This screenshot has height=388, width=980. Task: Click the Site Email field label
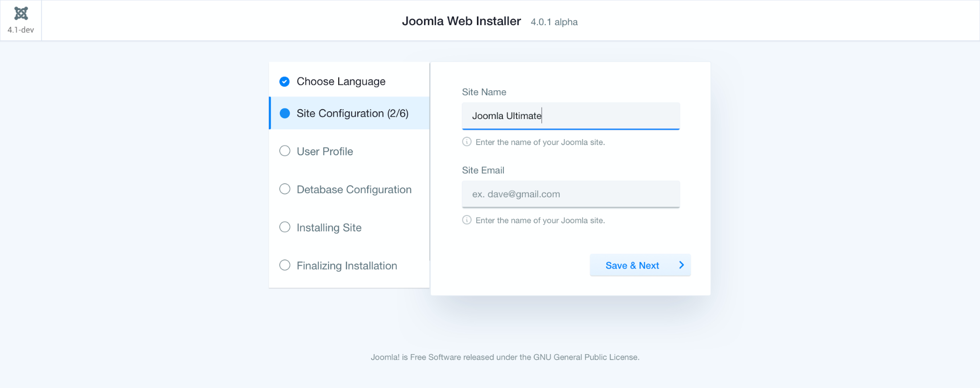pos(483,170)
